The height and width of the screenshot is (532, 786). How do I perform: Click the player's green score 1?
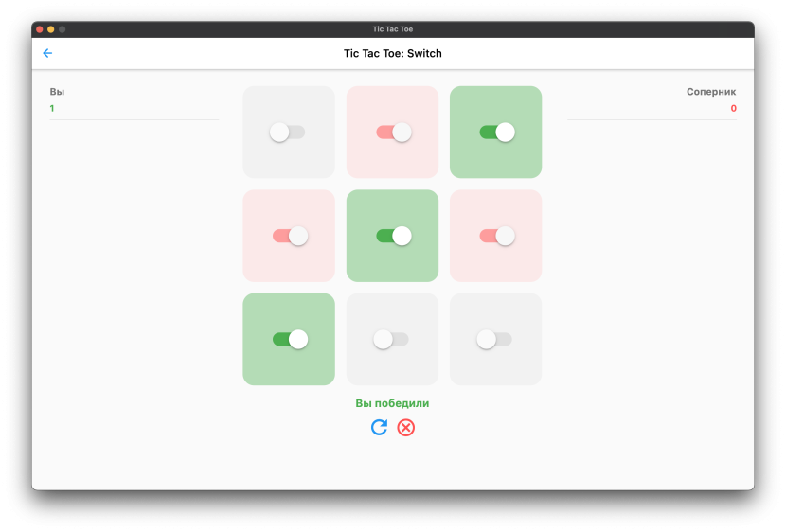pos(52,109)
